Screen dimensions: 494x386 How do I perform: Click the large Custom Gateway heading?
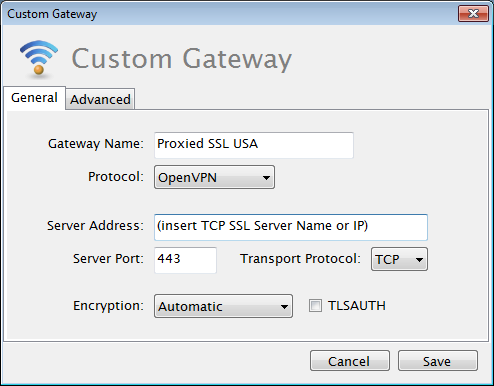tap(182, 59)
